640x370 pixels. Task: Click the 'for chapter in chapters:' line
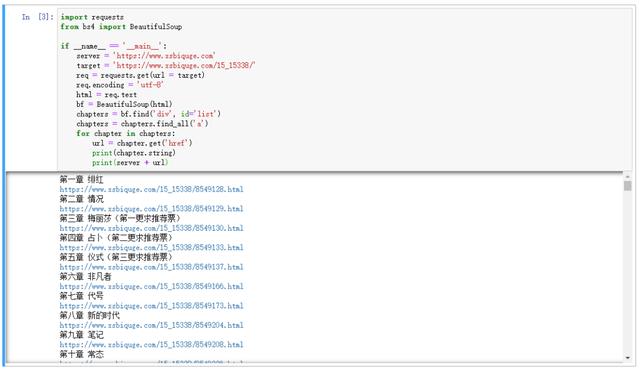click(x=126, y=134)
